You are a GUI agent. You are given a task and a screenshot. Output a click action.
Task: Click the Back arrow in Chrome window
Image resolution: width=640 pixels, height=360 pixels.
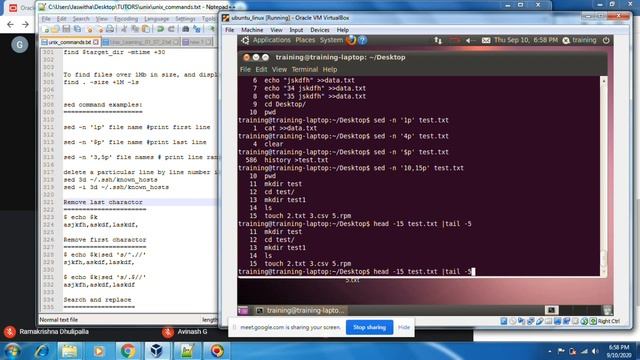[11, 25]
